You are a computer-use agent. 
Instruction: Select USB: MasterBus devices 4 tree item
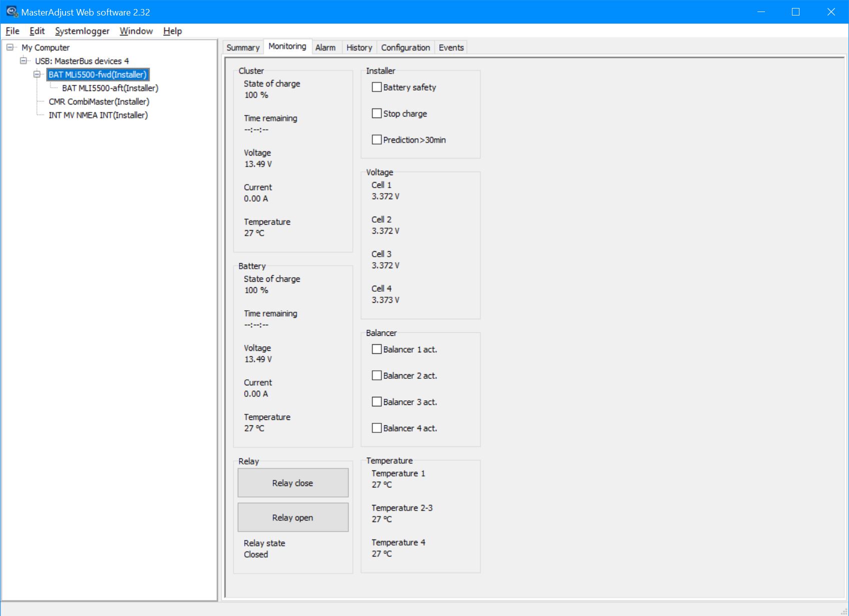tap(82, 61)
